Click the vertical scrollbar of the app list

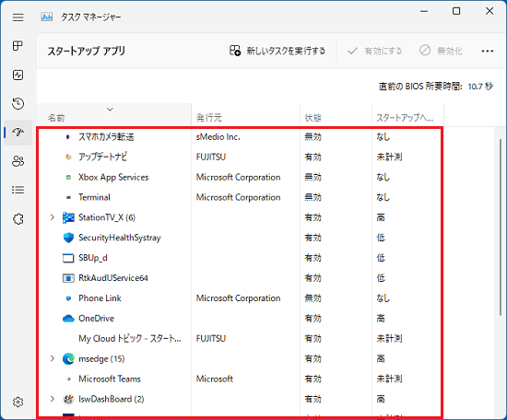point(501,227)
